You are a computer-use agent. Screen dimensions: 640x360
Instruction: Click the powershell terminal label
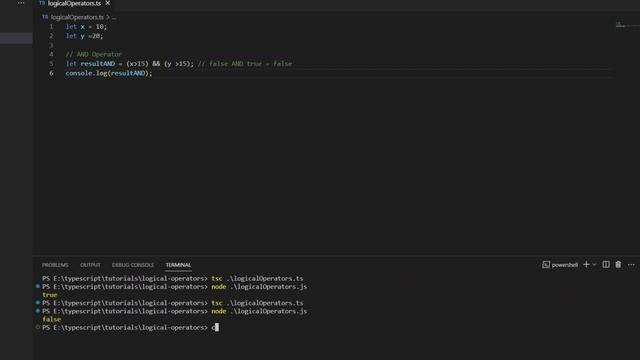[x=565, y=265]
